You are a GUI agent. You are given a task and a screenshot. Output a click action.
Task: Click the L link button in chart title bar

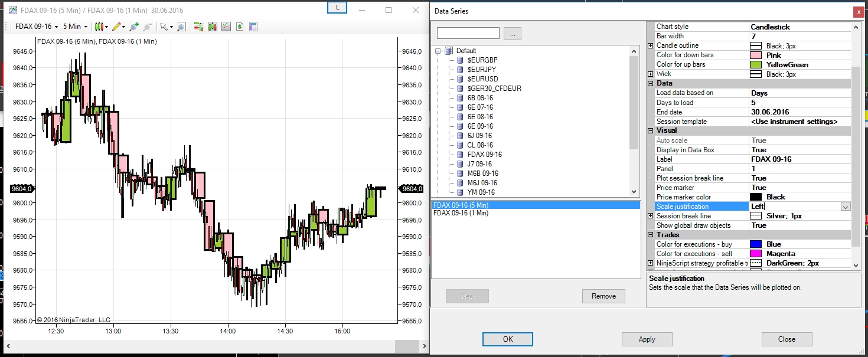pyautogui.click(x=337, y=7)
